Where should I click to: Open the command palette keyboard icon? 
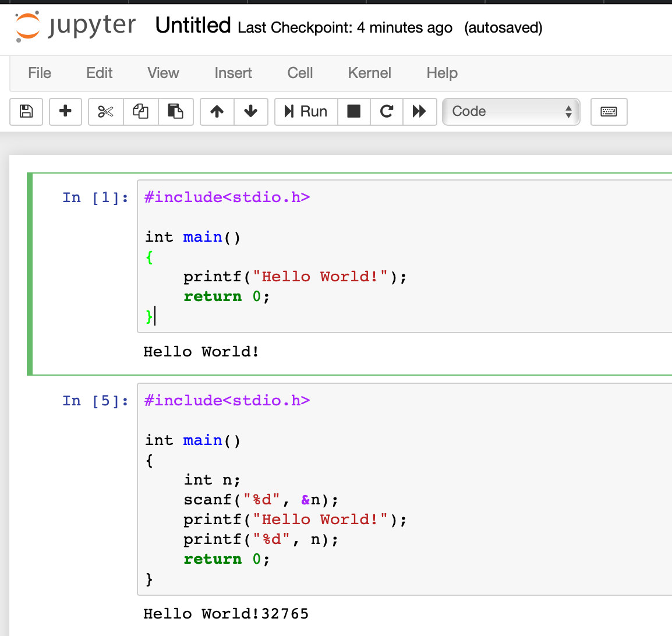pos(609,111)
